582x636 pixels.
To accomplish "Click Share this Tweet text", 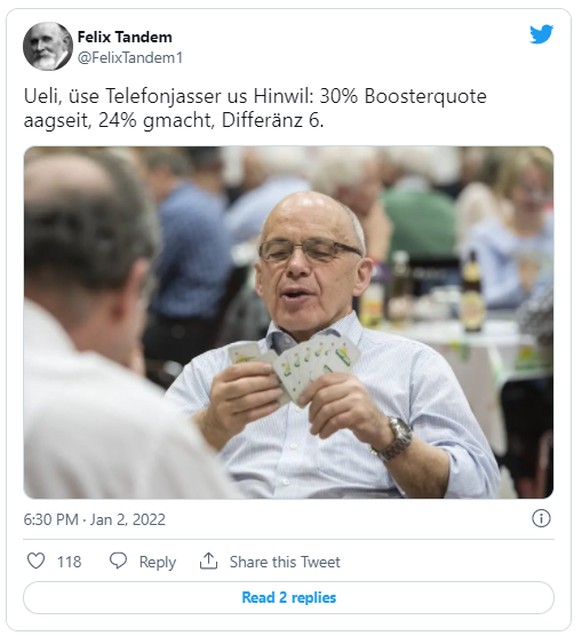I will pos(285,562).
